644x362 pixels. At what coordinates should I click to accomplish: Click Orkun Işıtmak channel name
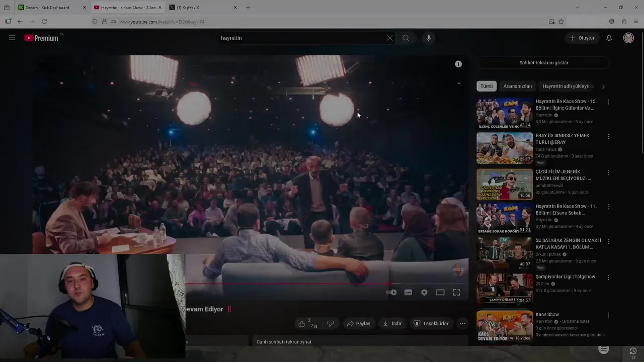tap(548, 254)
